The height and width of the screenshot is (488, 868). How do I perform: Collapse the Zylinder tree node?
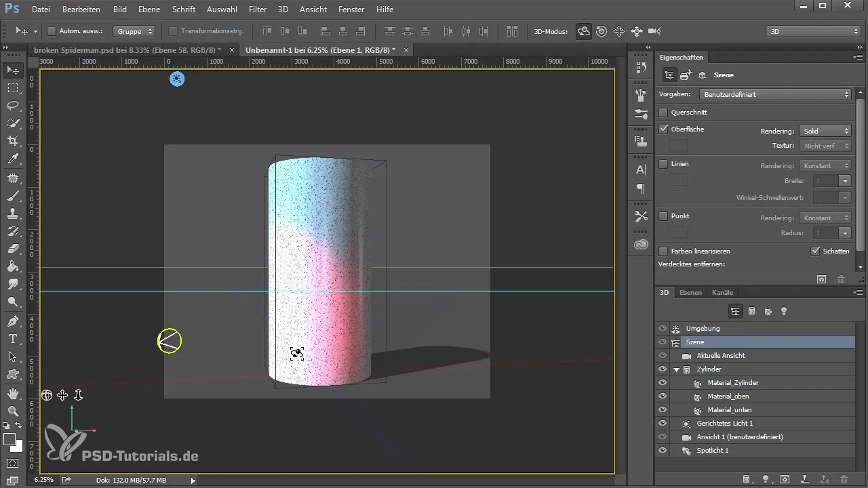tap(677, 369)
